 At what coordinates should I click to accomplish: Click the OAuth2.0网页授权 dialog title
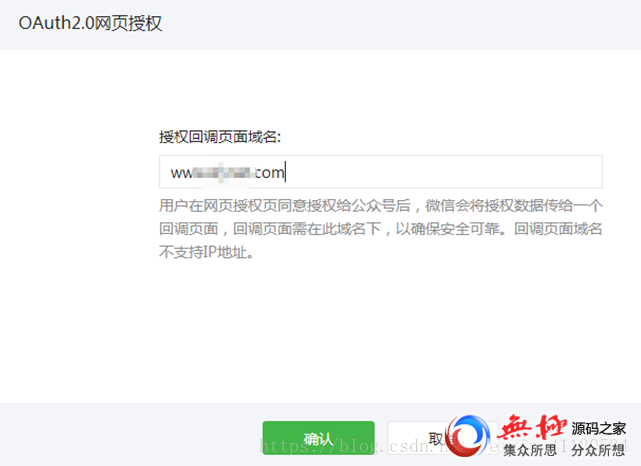(x=90, y=23)
